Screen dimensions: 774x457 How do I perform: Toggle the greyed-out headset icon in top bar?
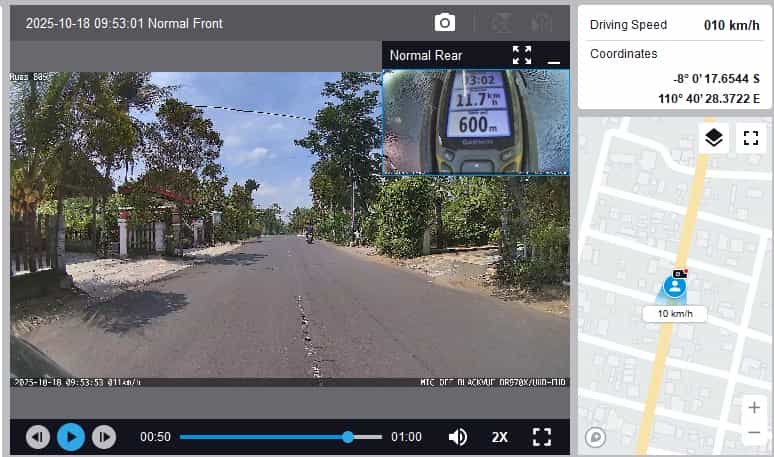(541, 22)
